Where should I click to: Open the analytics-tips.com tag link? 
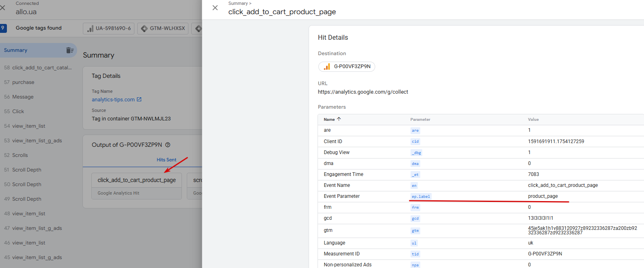113,100
